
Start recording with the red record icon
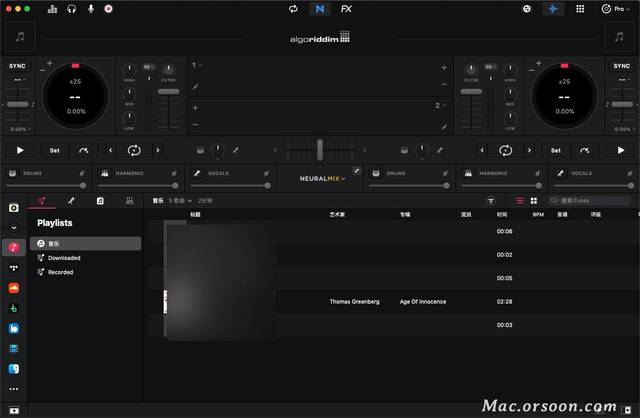pos(108,9)
